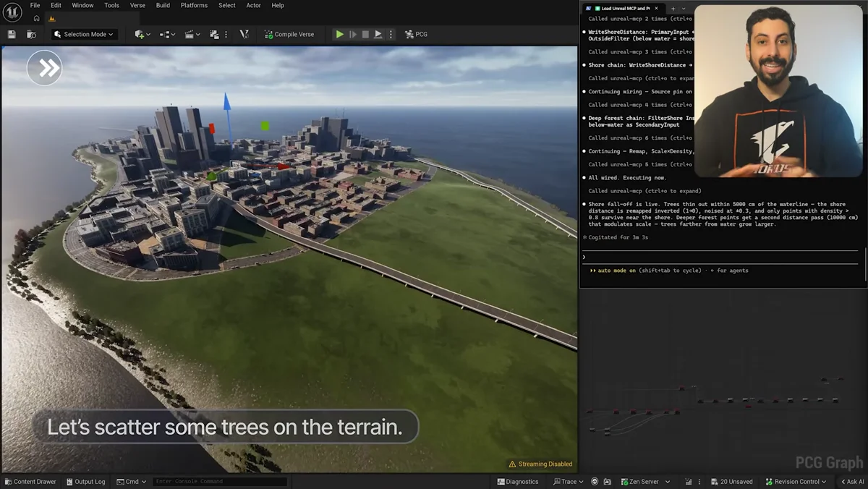Open the Selection Mode dropdown
This screenshot has width=868, height=489.
85,34
